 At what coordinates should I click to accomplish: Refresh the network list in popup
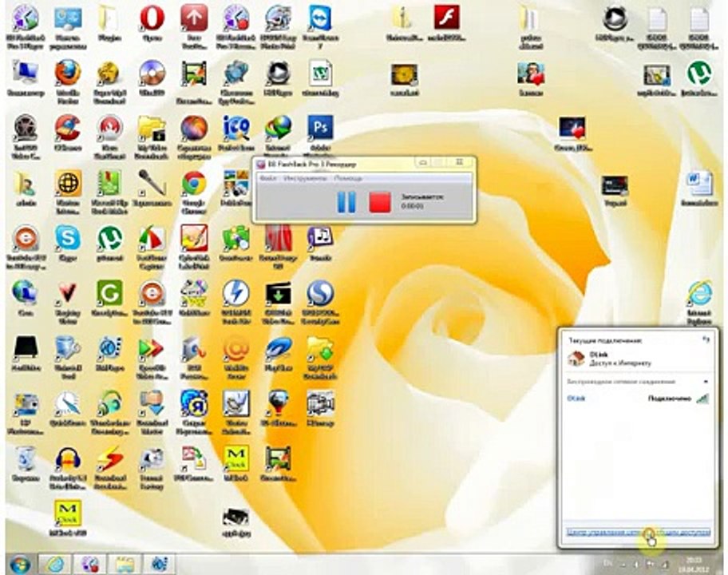pos(706,339)
